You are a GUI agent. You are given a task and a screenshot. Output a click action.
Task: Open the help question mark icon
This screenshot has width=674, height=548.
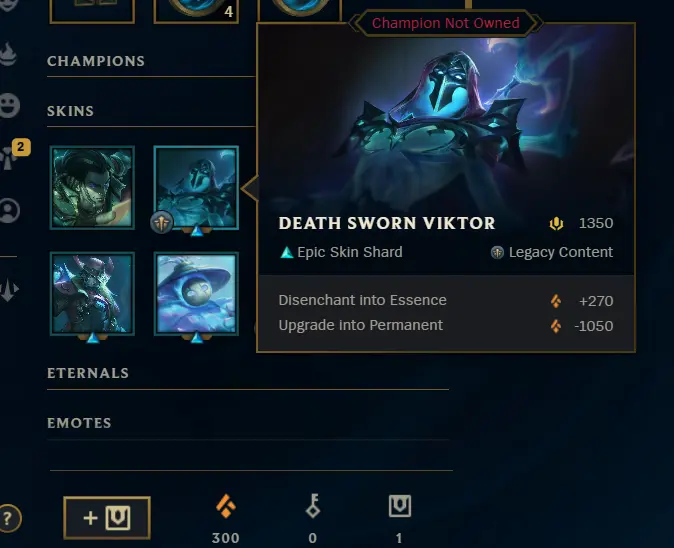[x=9, y=518]
